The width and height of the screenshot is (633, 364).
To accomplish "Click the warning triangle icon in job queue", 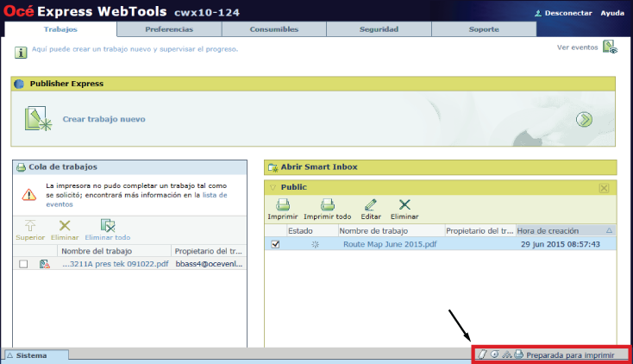I will pyautogui.click(x=29, y=195).
